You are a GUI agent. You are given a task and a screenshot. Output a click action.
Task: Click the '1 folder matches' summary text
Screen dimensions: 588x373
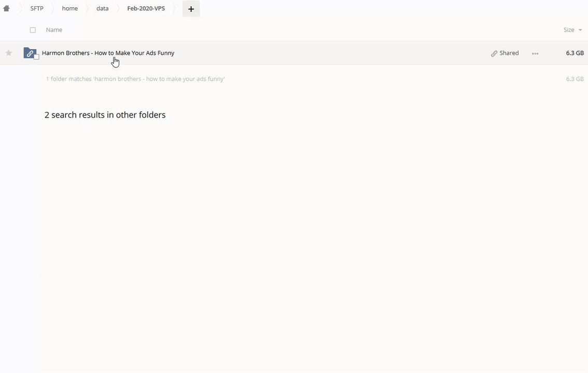point(135,79)
